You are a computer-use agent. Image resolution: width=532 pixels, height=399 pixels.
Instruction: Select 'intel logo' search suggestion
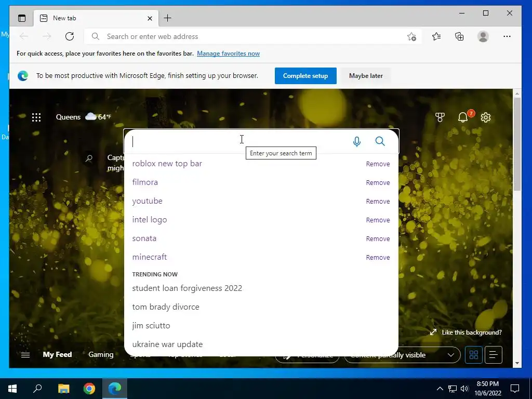click(x=149, y=220)
